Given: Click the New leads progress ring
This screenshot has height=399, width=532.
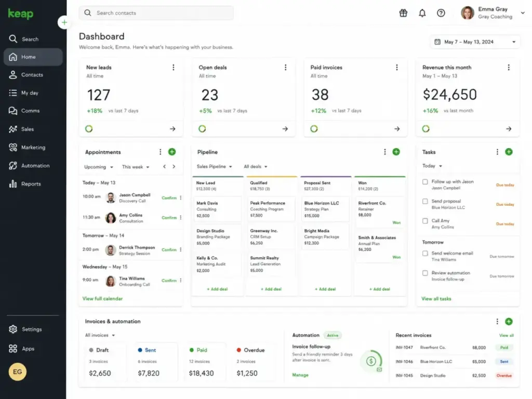Looking at the screenshot, I should click(89, 129).
